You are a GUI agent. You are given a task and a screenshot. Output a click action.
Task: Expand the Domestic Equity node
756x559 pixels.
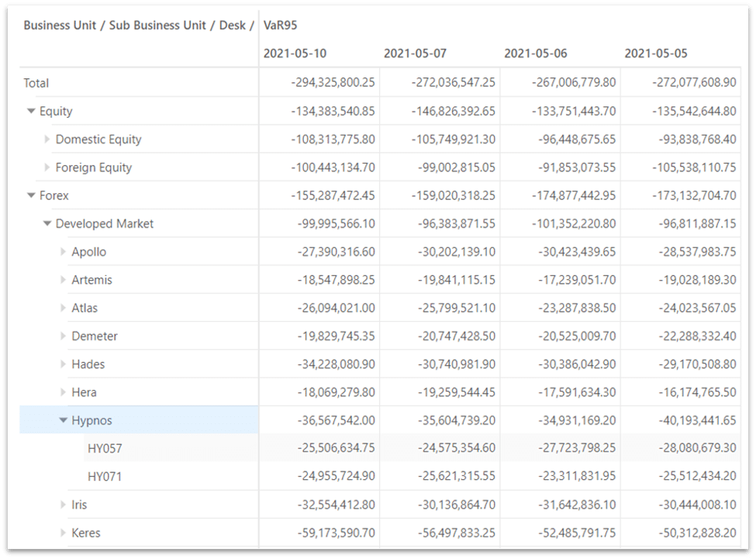click(x=47, y=140)
